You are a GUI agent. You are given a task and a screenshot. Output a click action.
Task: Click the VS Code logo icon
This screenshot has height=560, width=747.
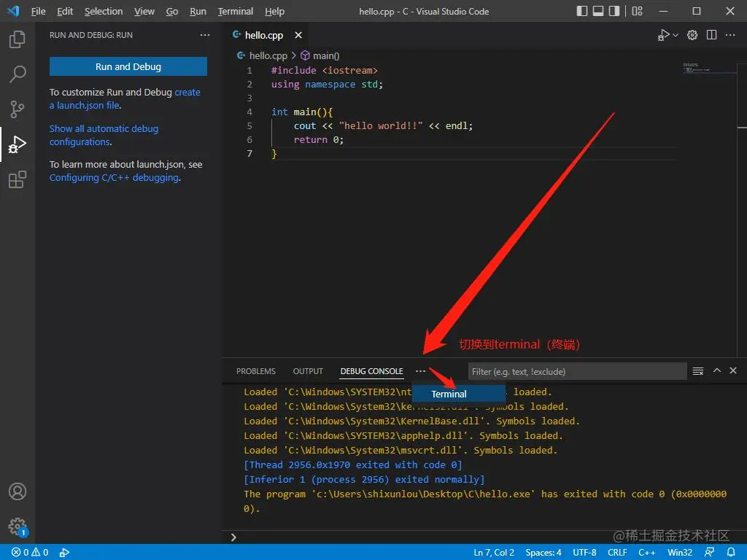pyautogui.click(x=13, y=11)
